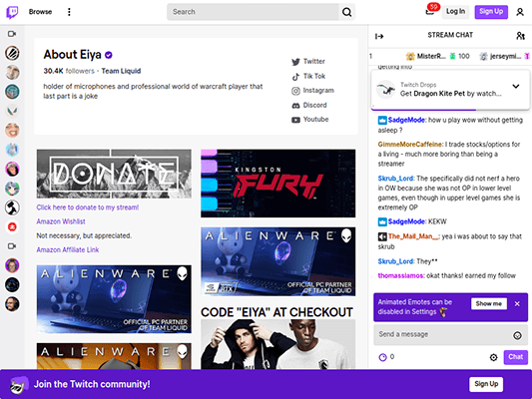Open Eiya's Twitter link
The image size is (532, 399).
(x=308, y=62)
